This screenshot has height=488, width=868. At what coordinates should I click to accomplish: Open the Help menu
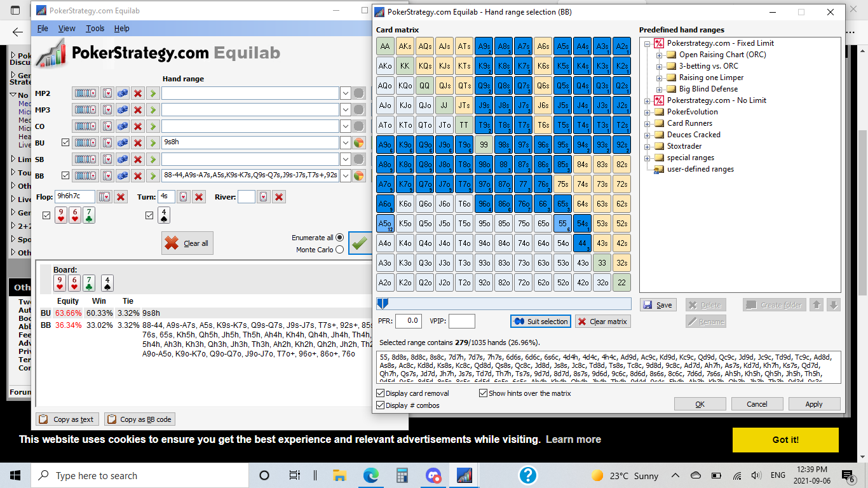(x=122, y=29)
